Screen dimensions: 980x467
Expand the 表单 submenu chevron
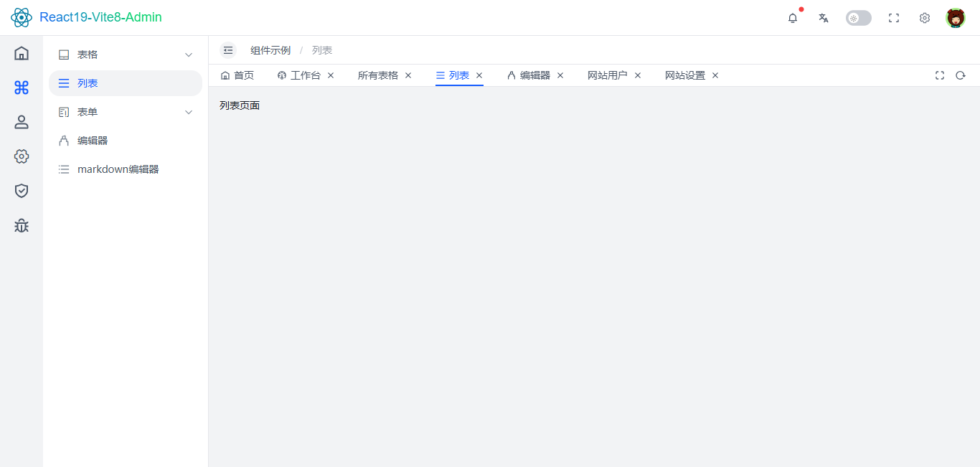[189, 112]
